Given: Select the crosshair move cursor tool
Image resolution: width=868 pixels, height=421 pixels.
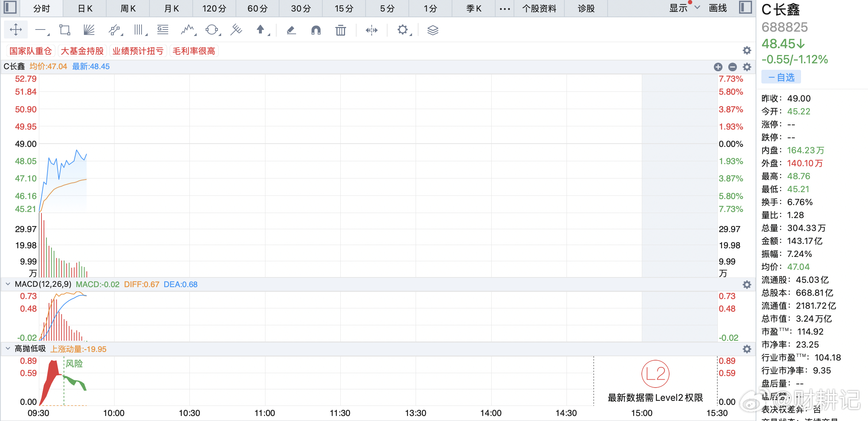Looking at the screenshot, I should pyautogui.click(x=16, y=30).
